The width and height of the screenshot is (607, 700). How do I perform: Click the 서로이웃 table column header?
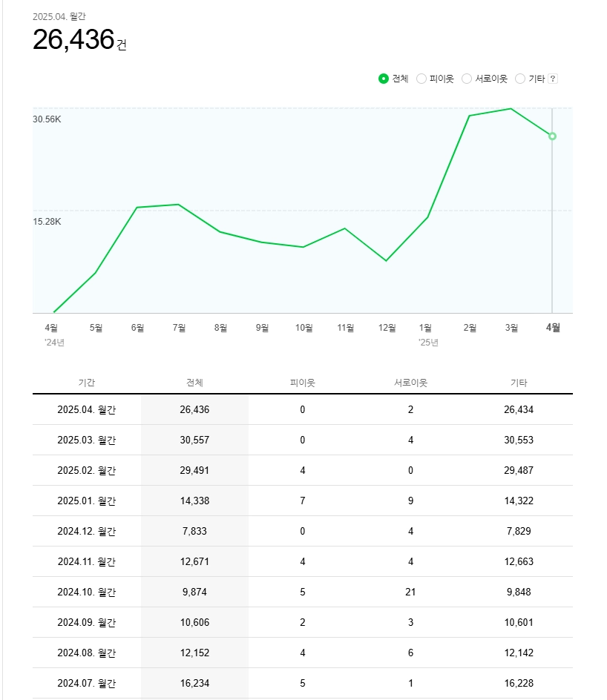(x=410, y=383)
